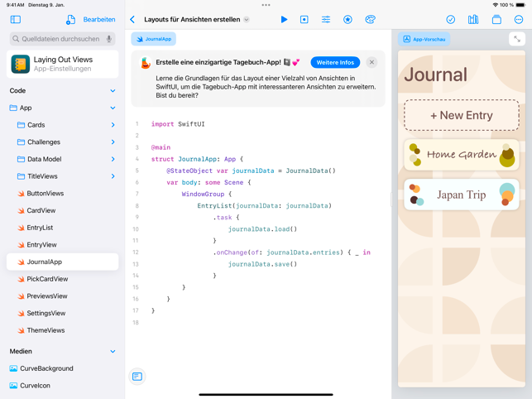Expand the TitleViews folder
532x399 pixels.
pos(113,176)
